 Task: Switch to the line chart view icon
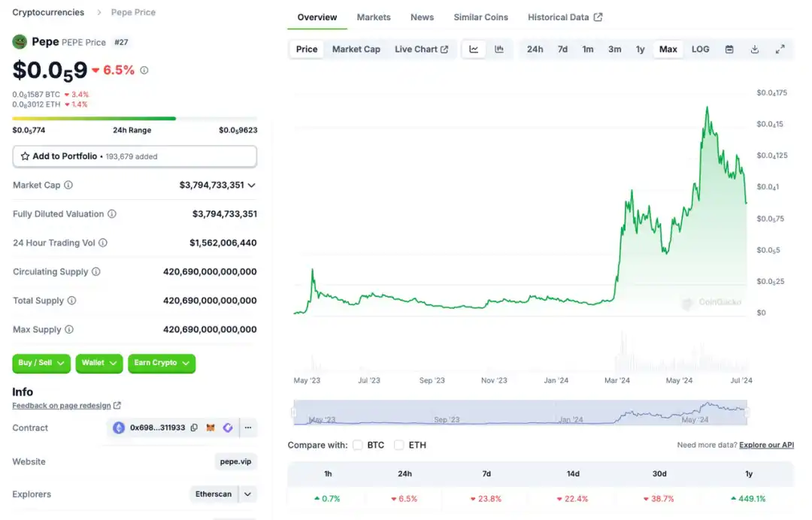(474, 50)
